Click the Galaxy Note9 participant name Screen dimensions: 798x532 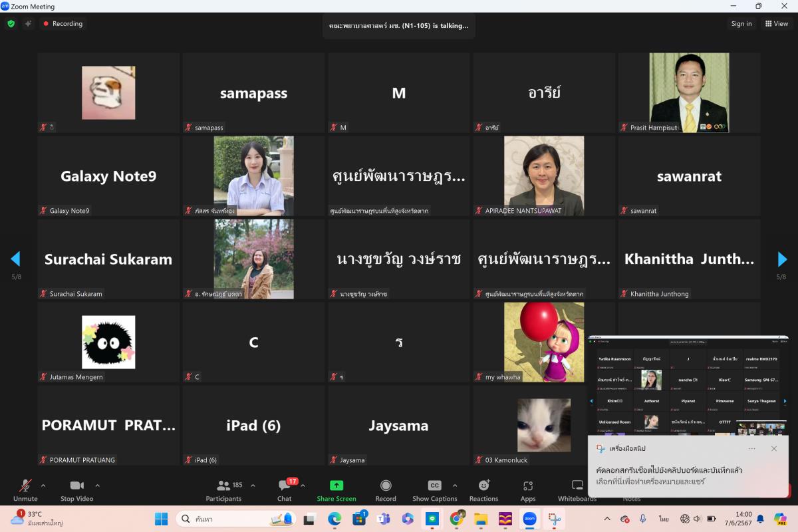[108, 176]
